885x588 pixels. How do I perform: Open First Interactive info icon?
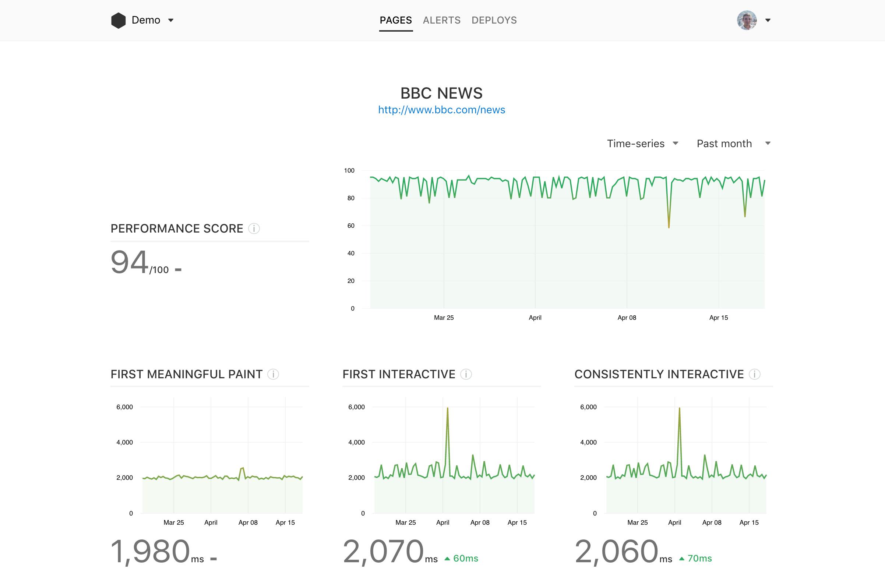pyautogui.click(x=466, y=374)
